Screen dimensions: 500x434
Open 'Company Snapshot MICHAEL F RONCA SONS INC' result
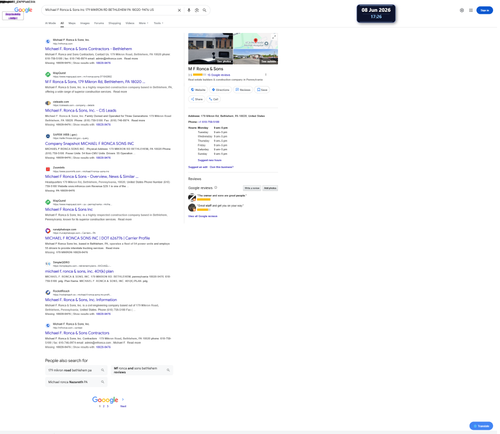(89, 143)
